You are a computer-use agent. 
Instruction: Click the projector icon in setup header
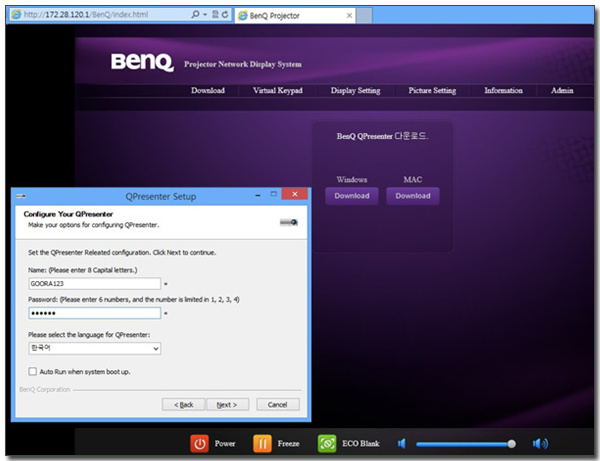[289, 222]
